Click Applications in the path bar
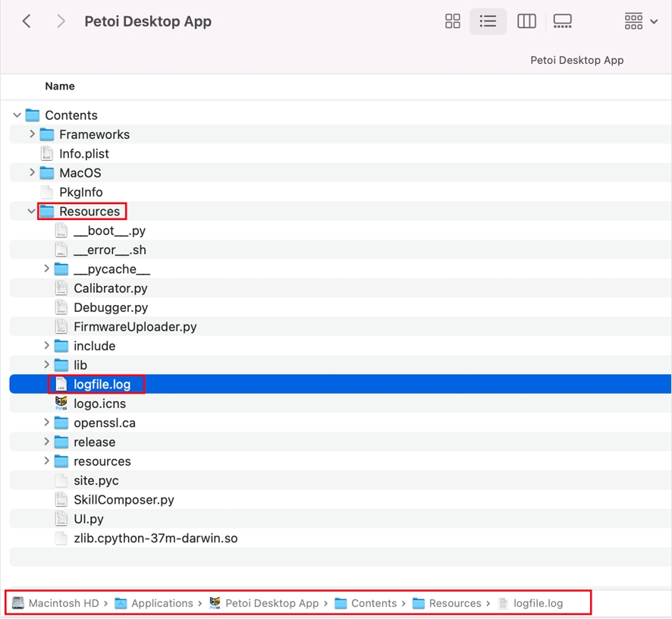 pos(162,603)
